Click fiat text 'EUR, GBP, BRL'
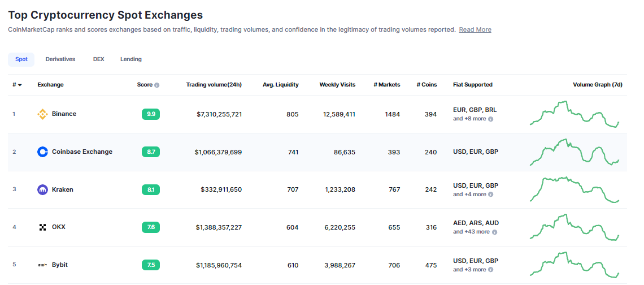The image size is (644, 285). [475, 110]
